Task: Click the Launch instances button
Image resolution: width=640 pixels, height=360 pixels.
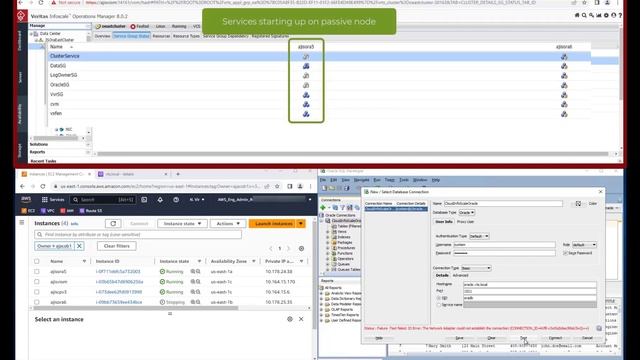Action: [x=273, y=224]
